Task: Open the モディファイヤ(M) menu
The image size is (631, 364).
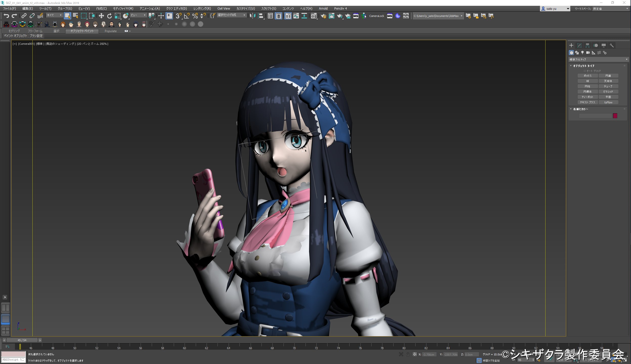Action: point(123,9)
